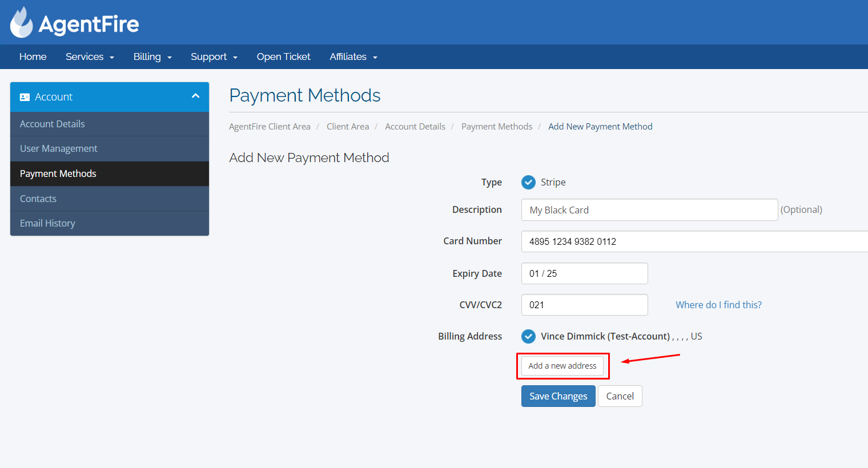Screen dimensions: 868x468
Task: Click the Affiliates dropdown caret icon
Action: [376, 57]
